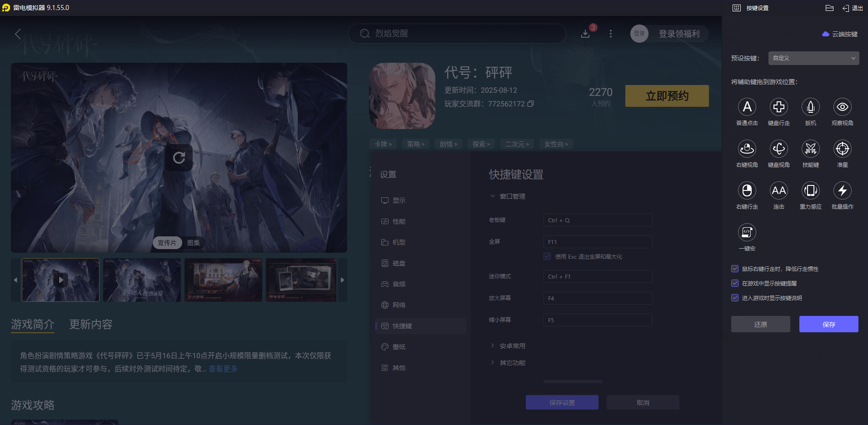868x425 pixels.
Task: Select the 键盘行走 key mapping icon
Action: click(778, 107)
